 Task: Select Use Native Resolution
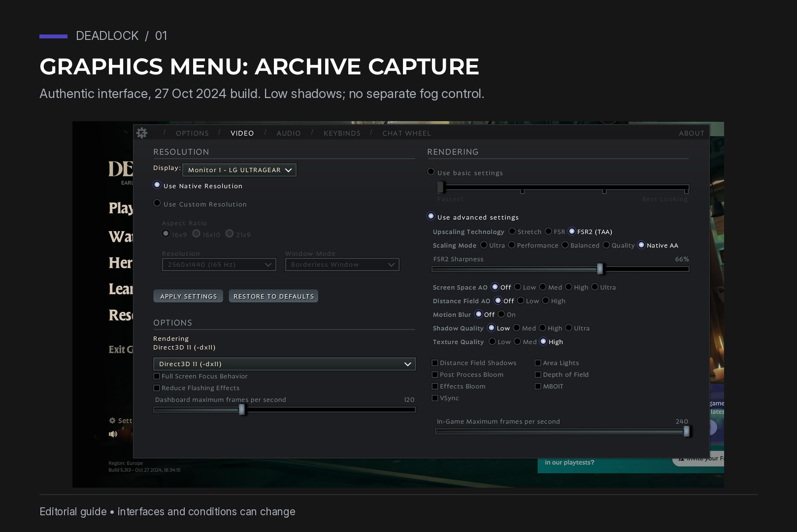click(157, 185)
